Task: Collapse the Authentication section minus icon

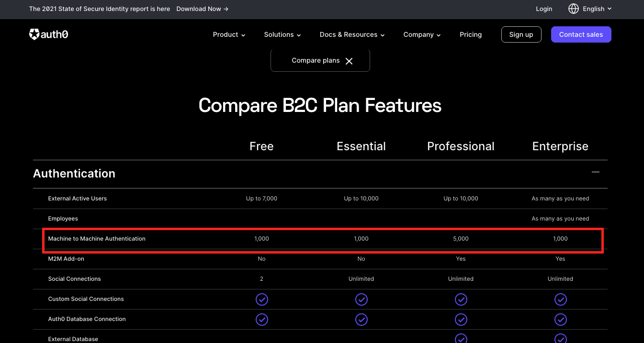Action: click(x=595, y=172)
